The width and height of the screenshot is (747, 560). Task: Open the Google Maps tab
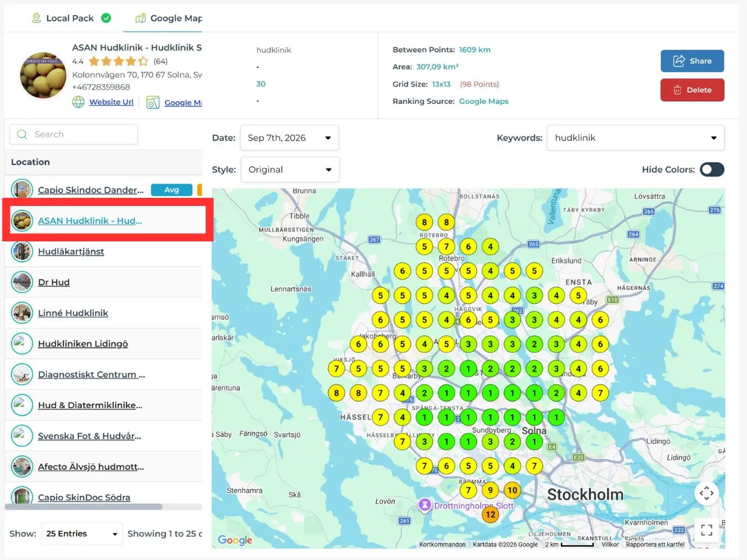[169, 18]
